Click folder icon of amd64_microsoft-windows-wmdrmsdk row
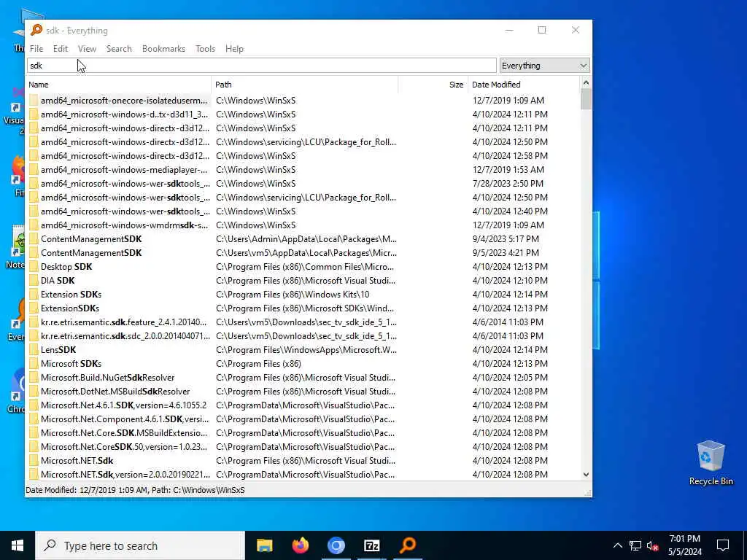Image resolution: width=747 pixels, height=560 pixels. (34, 225)
